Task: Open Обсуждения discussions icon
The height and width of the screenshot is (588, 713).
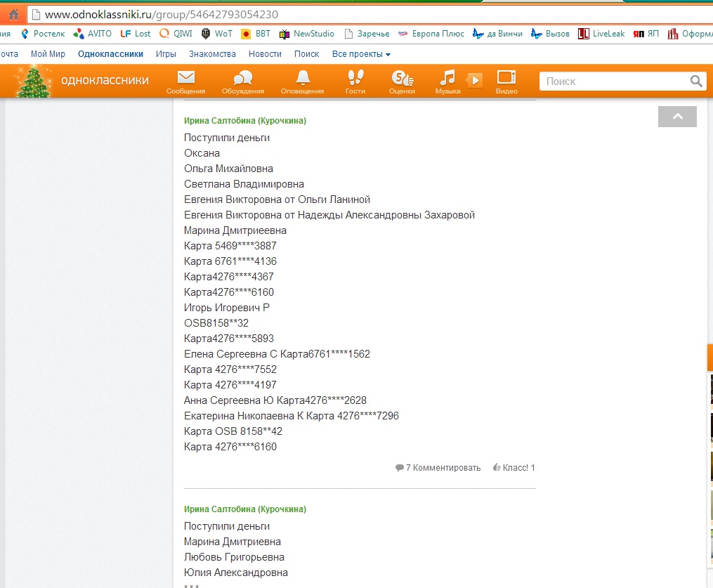Action: (242, 79)
